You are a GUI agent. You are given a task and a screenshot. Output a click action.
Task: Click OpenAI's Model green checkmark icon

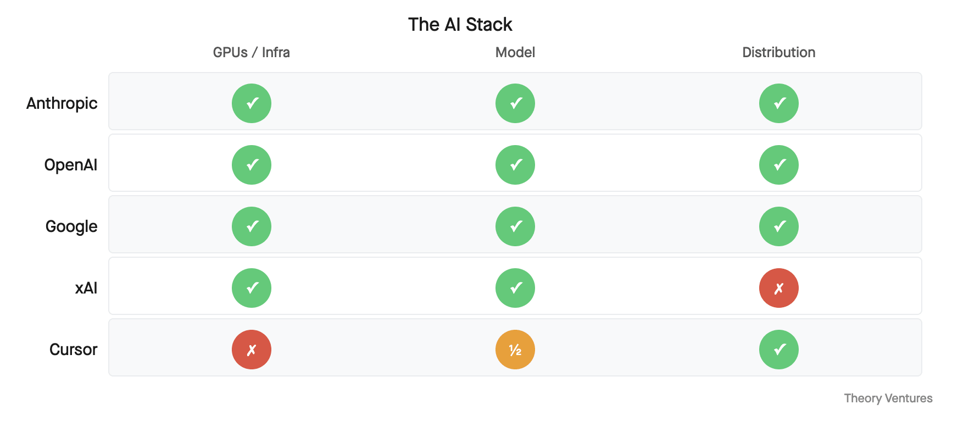pos(515,165)
